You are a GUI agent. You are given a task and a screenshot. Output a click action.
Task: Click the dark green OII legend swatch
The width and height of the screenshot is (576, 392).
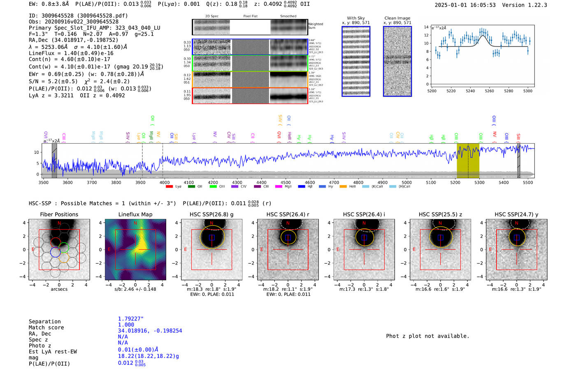coord(191,187)
